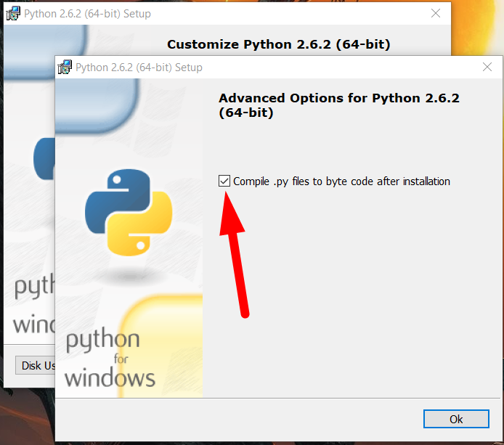Click the 'Advanced Options for Python 2.6.2' heading

point(339,105)
